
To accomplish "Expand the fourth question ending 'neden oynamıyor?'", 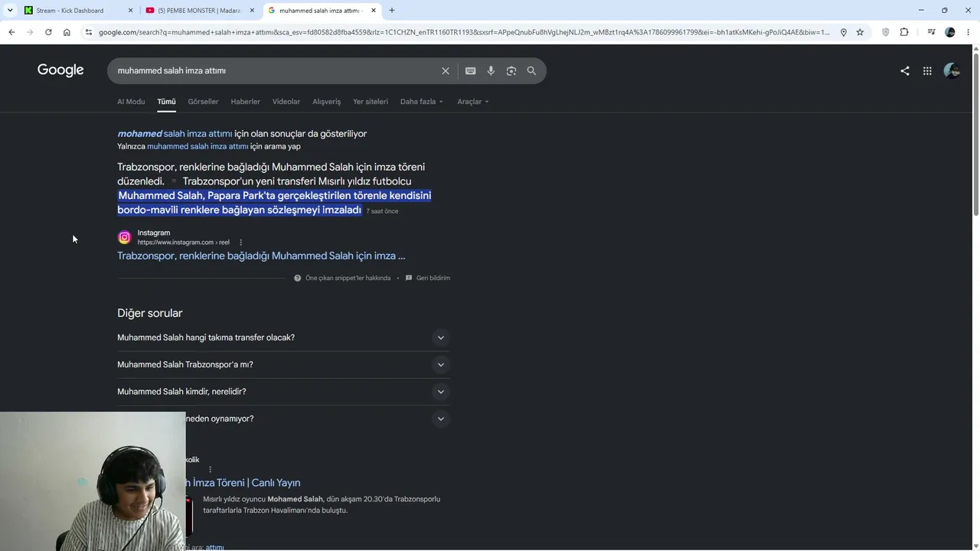I will coord(440,419).
